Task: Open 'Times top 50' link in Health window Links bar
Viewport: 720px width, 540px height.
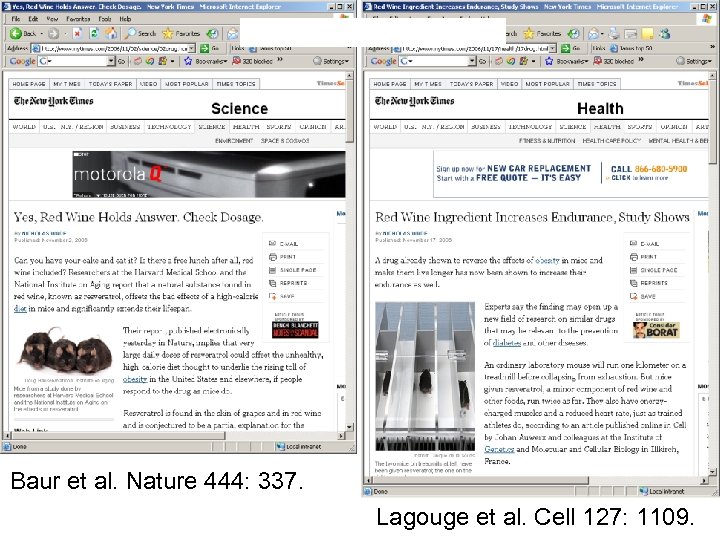Action: coord(631,48)
